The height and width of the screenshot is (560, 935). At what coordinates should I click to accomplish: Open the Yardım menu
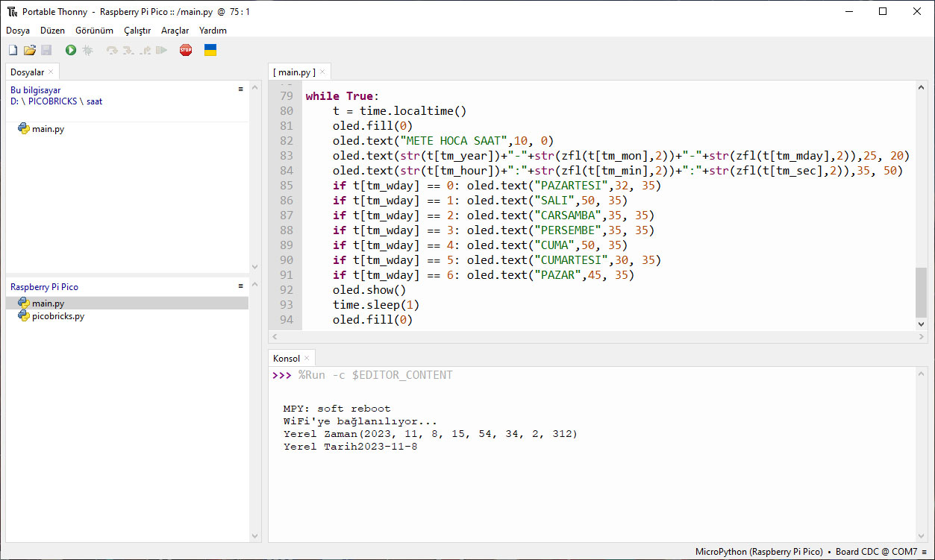pyautogui.click(x=213, y=31)
